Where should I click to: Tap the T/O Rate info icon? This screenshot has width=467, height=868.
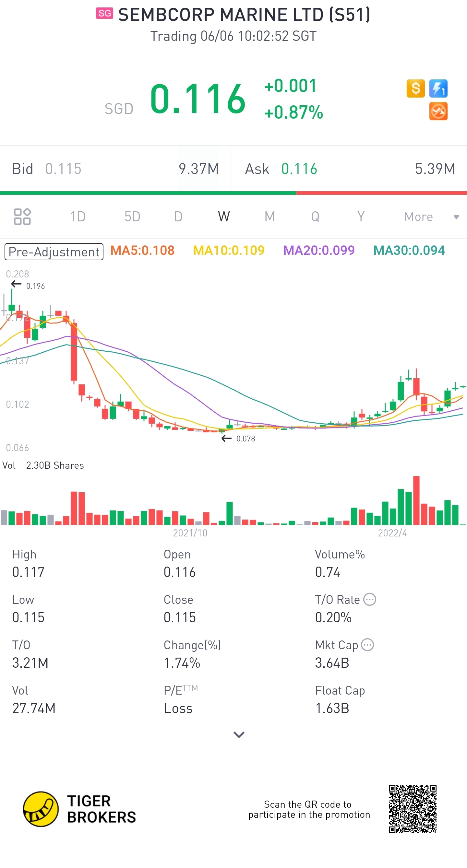[x=370, y=600]
